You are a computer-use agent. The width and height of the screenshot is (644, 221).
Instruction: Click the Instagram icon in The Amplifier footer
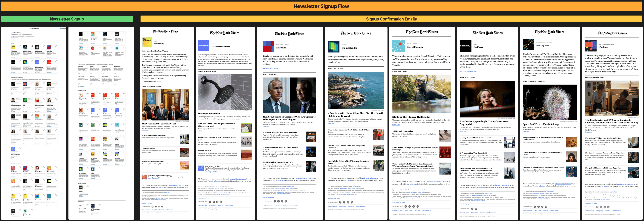coord(542,207)
